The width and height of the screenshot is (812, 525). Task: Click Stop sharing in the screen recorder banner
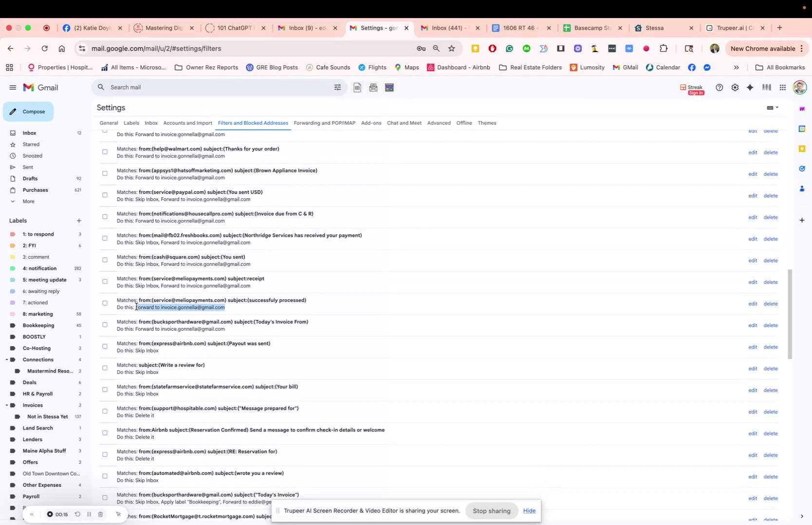pos(491,511)
